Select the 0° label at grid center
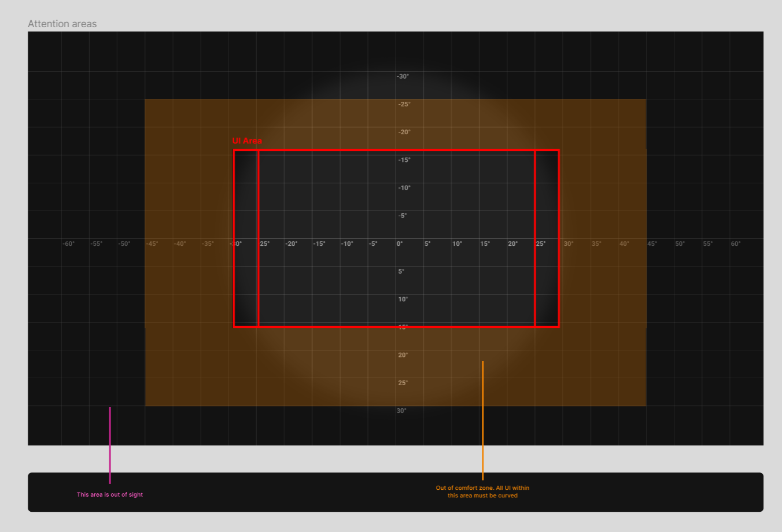782x532 pixels. [399, 243]
